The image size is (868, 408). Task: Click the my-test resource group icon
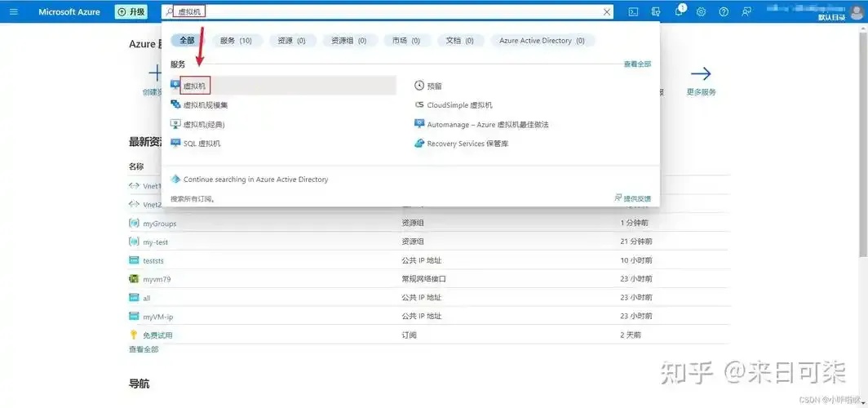(134, 242)
